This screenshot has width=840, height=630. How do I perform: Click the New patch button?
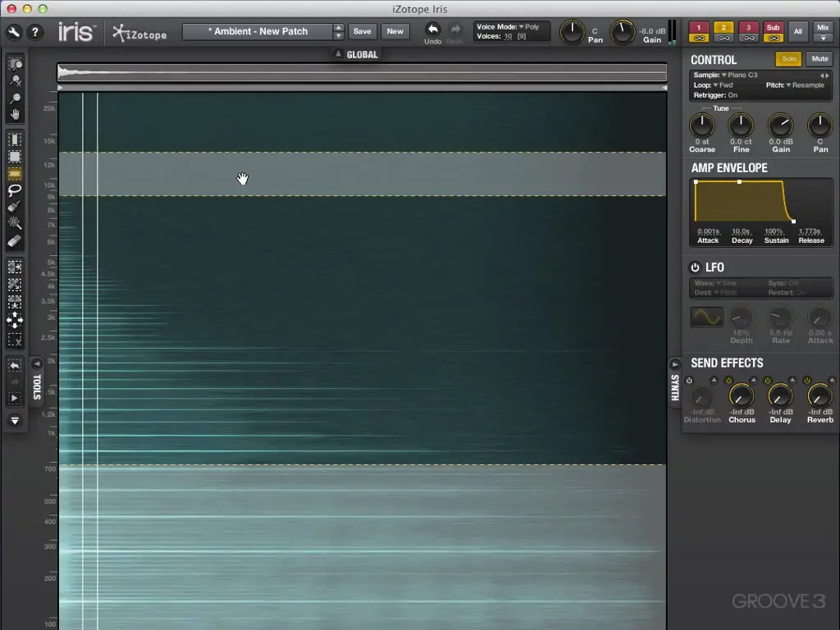pyautogui.click(x=395, y=32)
